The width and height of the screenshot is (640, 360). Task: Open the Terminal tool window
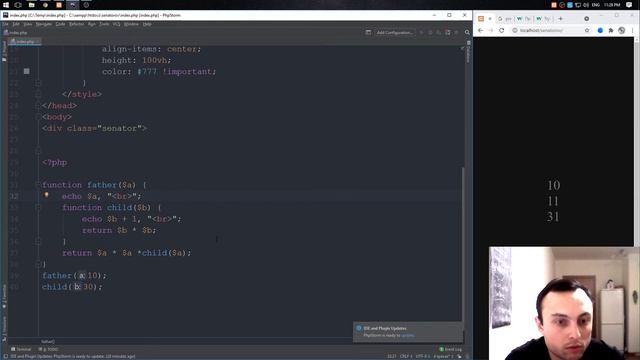(21, 349)
